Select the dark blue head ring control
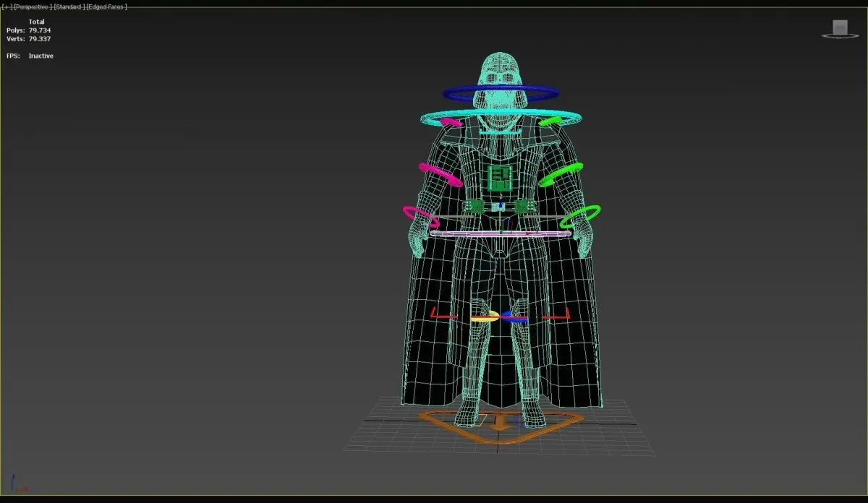 [x=501, y=93]
